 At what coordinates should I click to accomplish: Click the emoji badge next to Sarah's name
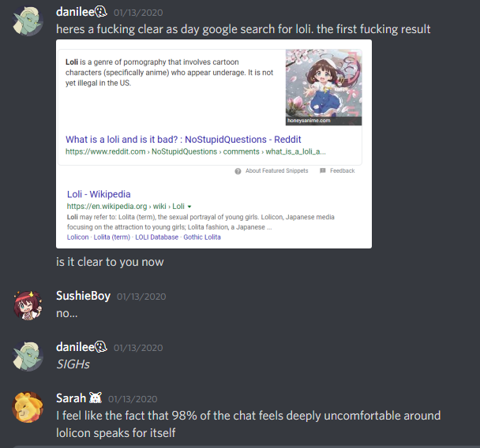(96, 398)
